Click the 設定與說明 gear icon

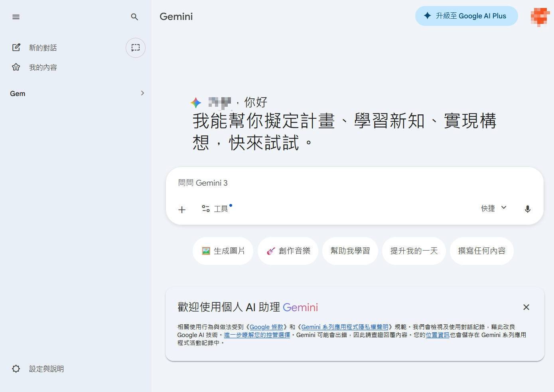(x=16, y=369)
